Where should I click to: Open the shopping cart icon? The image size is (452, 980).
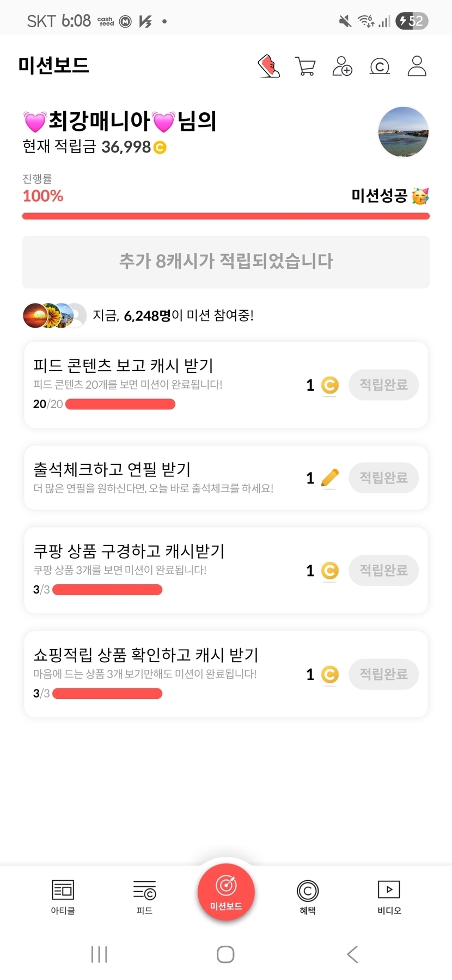point(306,66)
